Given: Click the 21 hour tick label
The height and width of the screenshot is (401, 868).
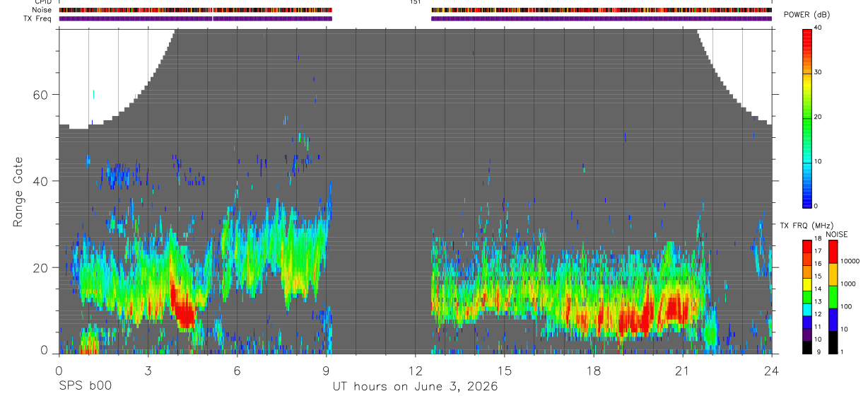Looking at the screenshot, I should [682, 371].
